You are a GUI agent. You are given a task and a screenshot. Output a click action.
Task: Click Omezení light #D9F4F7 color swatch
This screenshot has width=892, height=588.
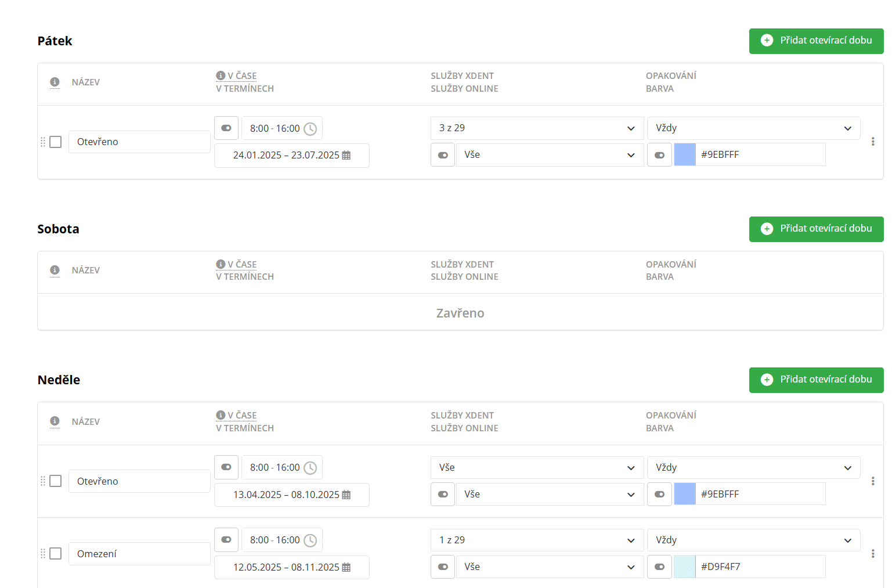(x=685, y=567)
